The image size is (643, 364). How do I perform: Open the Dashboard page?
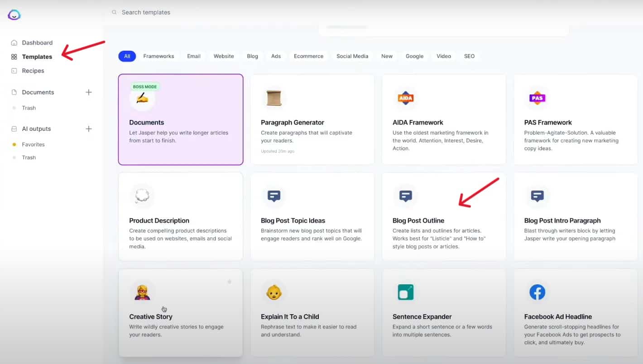click(37, 42)
